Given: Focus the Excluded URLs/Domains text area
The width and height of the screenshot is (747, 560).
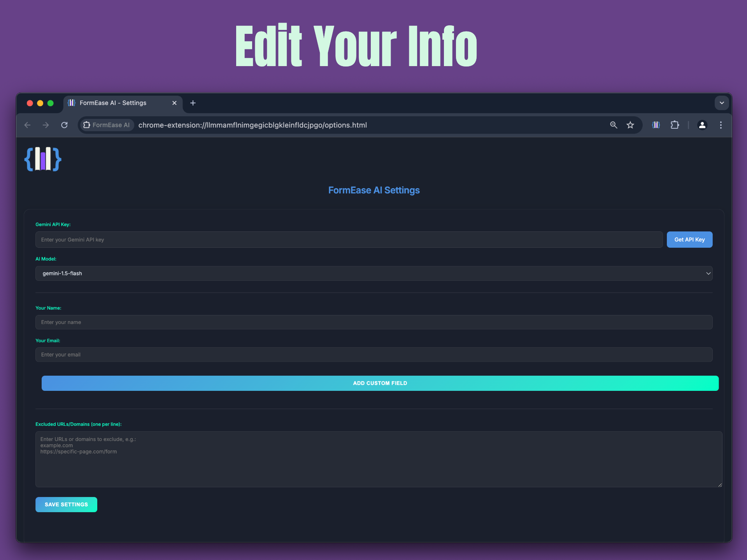Looking at the screenshot, I should tap(379, 459).
